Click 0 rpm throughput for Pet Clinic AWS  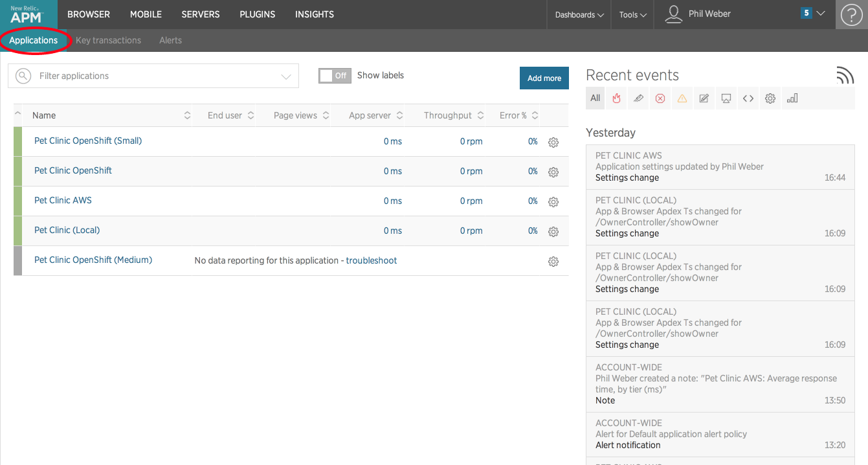471,201
